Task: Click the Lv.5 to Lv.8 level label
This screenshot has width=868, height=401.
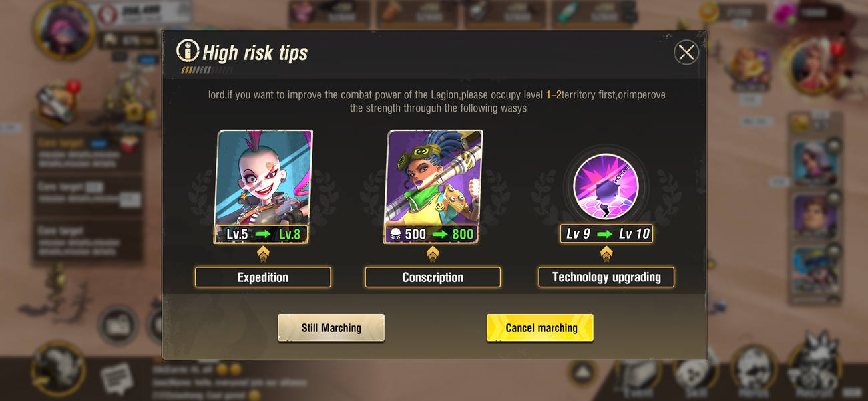Action: (262, 234)
